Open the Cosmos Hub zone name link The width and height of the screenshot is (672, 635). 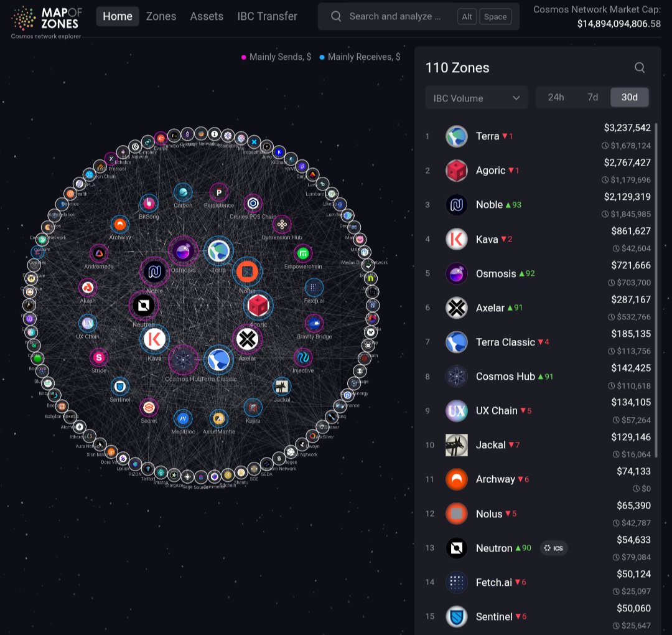pyautogui.click(x=505, y=377)
